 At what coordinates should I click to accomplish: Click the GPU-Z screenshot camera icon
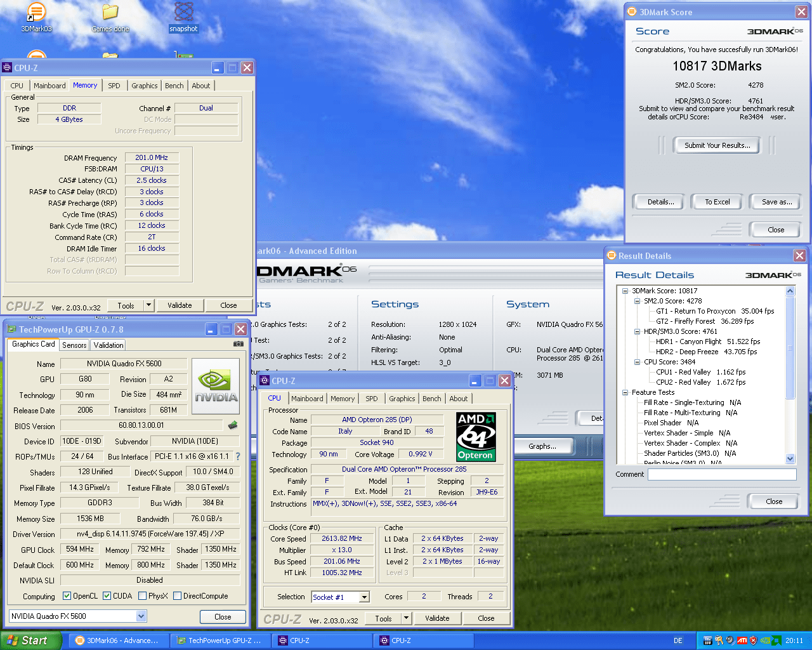(239, 344)
